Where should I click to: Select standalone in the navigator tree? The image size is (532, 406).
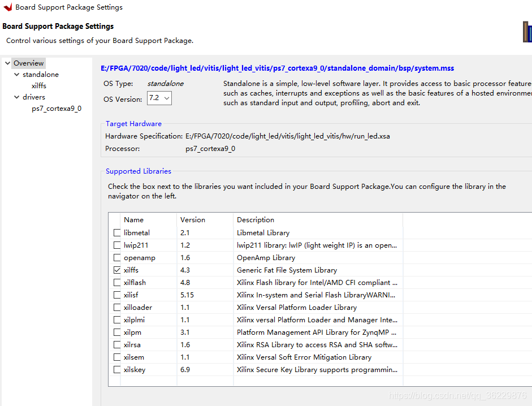41,74
